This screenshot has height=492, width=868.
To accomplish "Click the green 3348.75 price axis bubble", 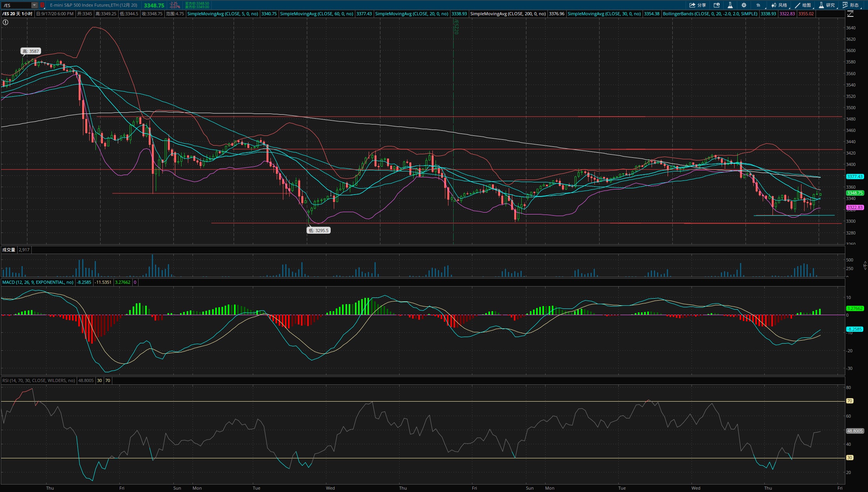I will point(854,193).
